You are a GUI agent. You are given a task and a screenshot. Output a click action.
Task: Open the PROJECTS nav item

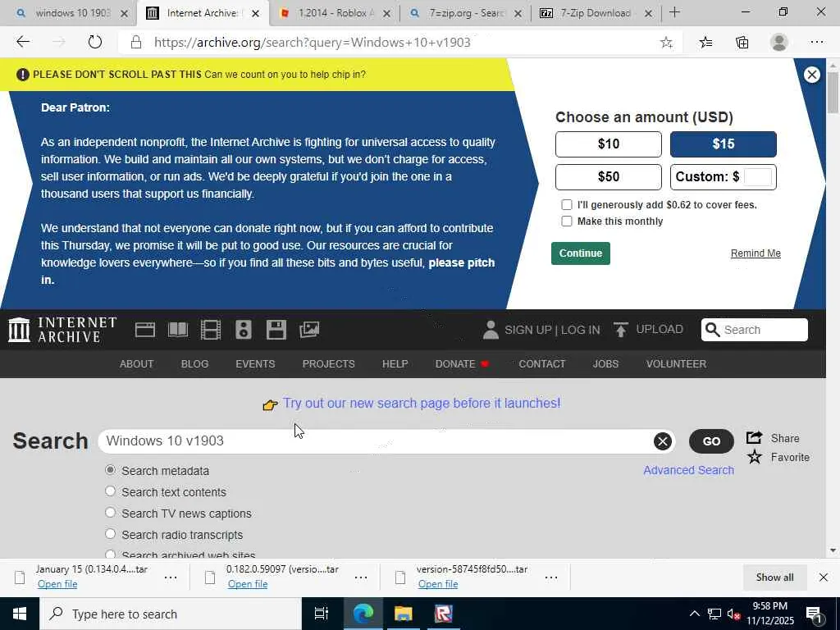(328, 363)
